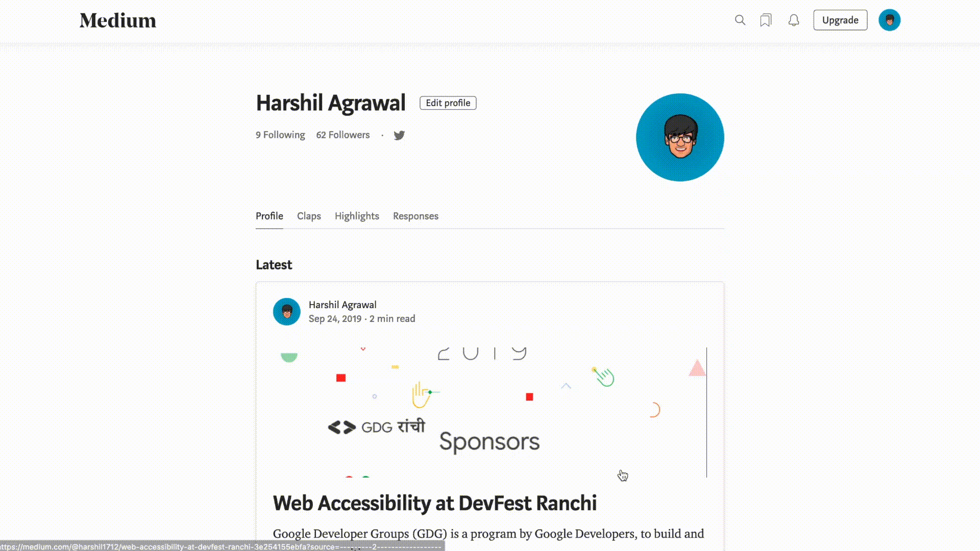The width and height of the screenshot is (980, 551).
Task: Click Harshil Agrawal's profile avatar
Action: pos(680,138)
